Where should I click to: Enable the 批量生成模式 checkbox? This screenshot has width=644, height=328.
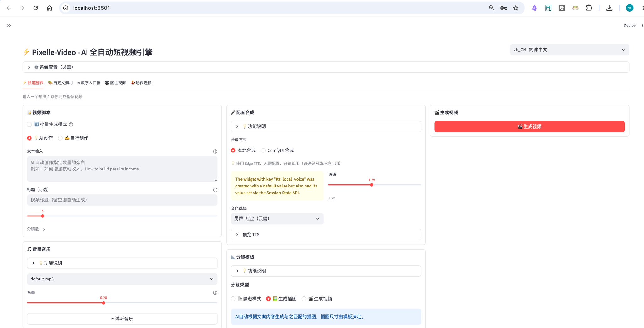pos(30,124)
